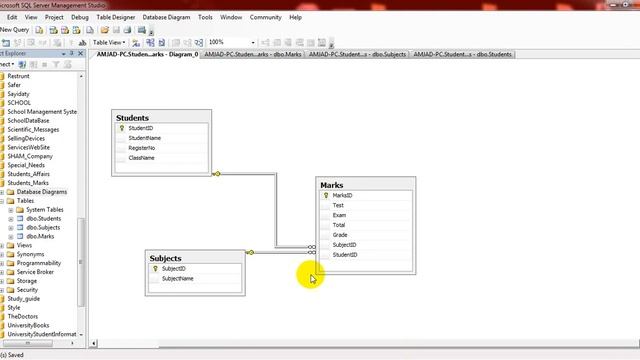Viewport: 640px width, 360px height.
Task: Open the Community menu
Action: click(x=266, y=17)
